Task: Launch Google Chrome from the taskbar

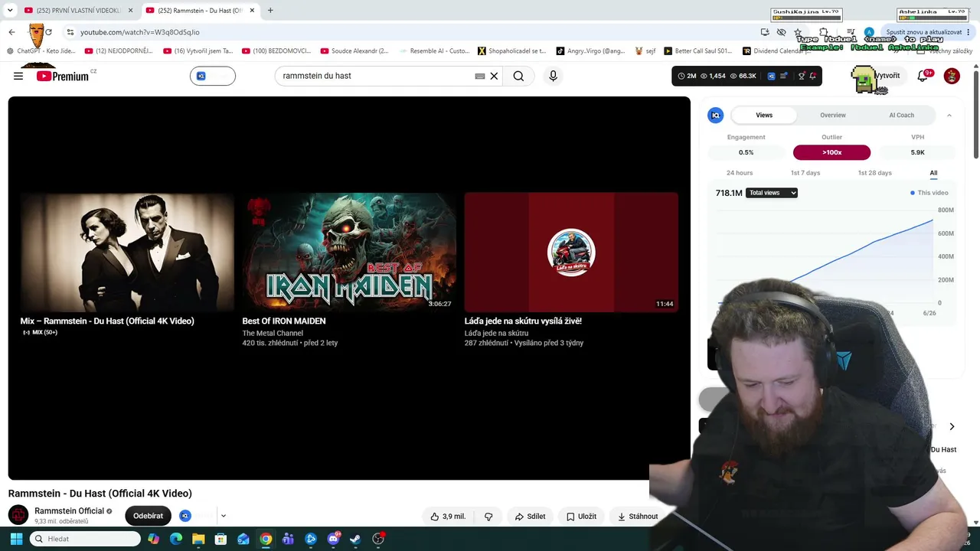Action: 266,539
